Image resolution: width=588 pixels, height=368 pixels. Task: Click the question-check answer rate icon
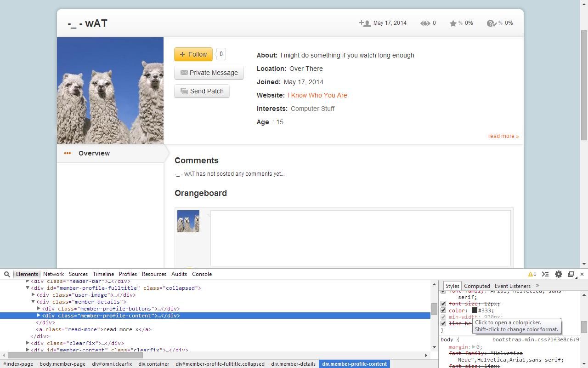(x=492, y=23)
